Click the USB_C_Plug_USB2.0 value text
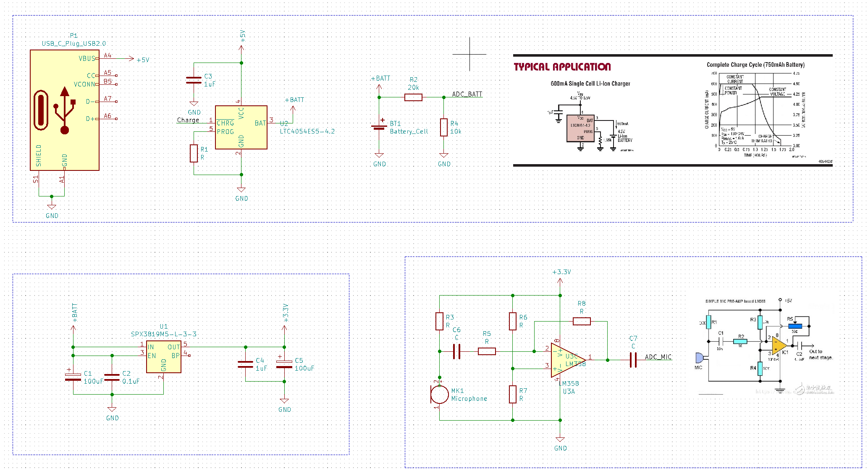The width and height of the screenshot is (868, 471). click(x=74, y=44)
